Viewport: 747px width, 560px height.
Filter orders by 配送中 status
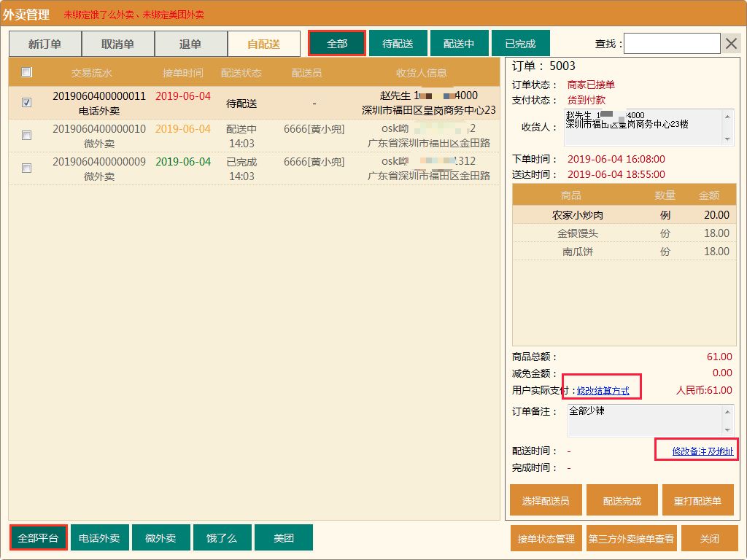click(460, 44)
